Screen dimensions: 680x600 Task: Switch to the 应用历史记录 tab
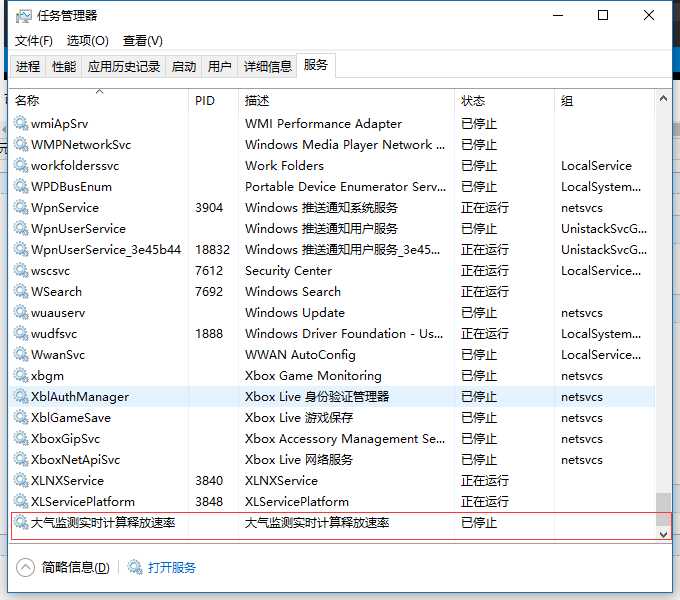pyautogui.click(x=124, y=67)
